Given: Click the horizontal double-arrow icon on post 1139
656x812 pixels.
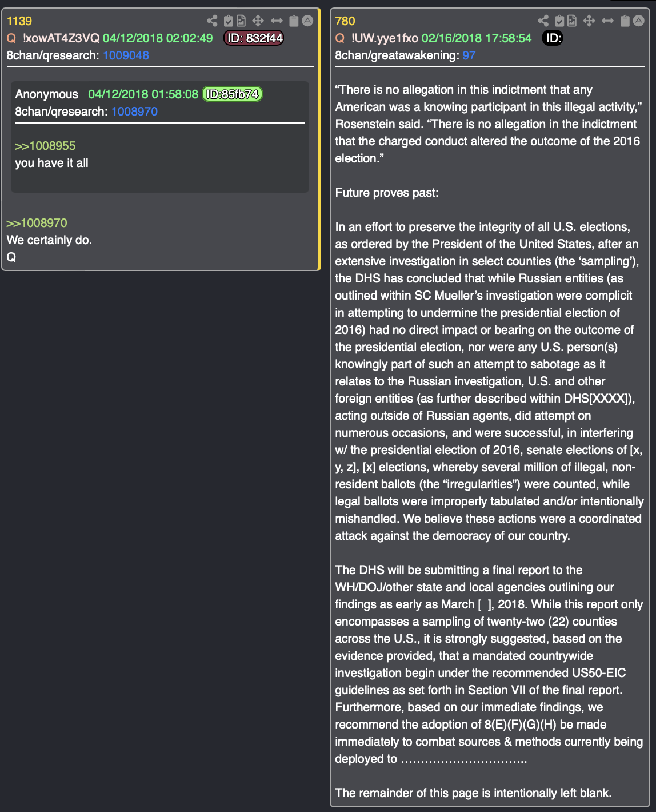Looking at the screenshot, I should [x=277, y=21].
